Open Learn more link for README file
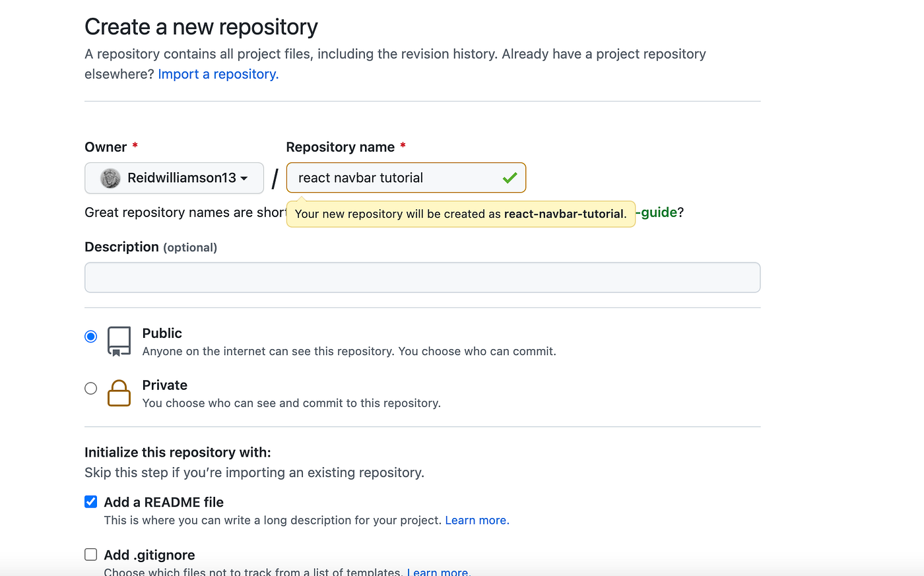This screenshot has width=924, height=576. point(477,520)
